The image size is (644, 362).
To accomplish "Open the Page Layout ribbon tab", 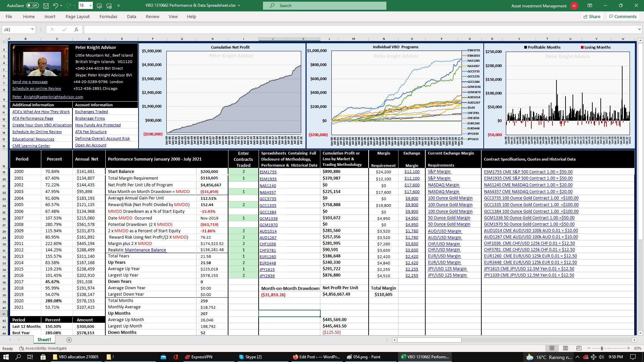I will [x=77, y=16].
